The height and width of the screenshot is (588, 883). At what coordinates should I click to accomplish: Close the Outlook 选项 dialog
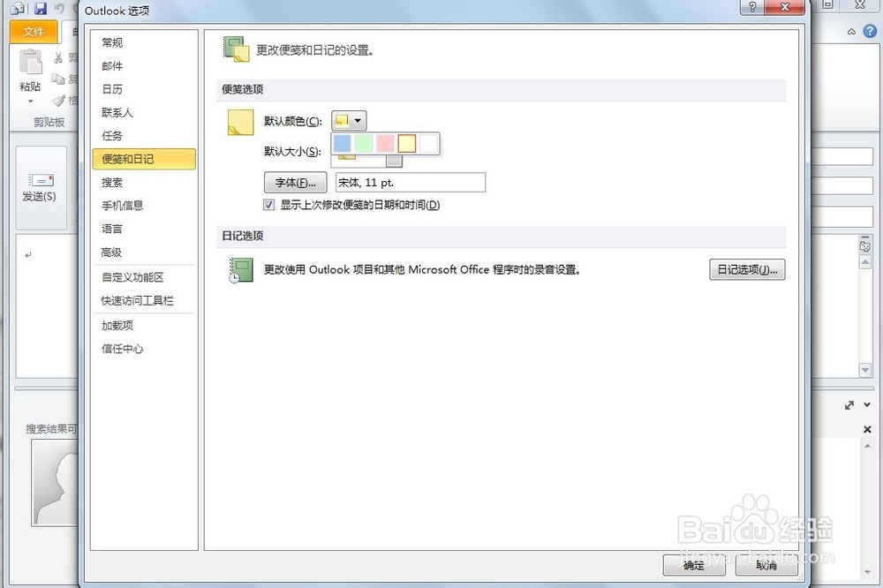point(786,7)
